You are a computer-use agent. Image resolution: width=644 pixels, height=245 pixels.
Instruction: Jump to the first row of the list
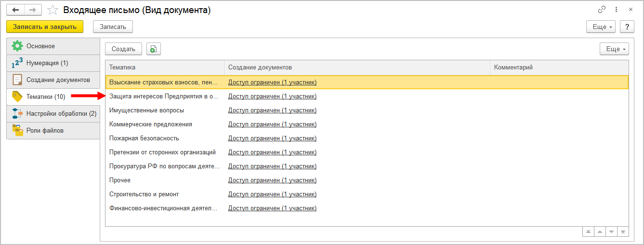point(588,232)
